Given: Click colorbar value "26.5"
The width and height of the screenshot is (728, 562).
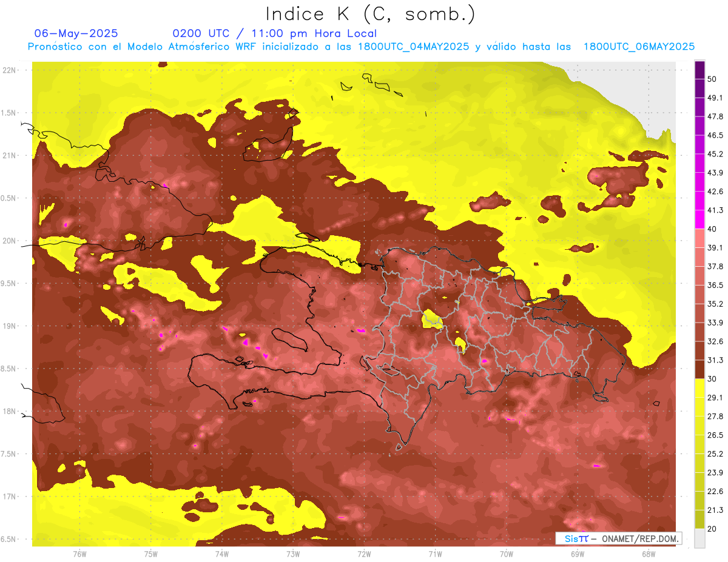Looking at the screenshot, I should (x=715, y=435).
